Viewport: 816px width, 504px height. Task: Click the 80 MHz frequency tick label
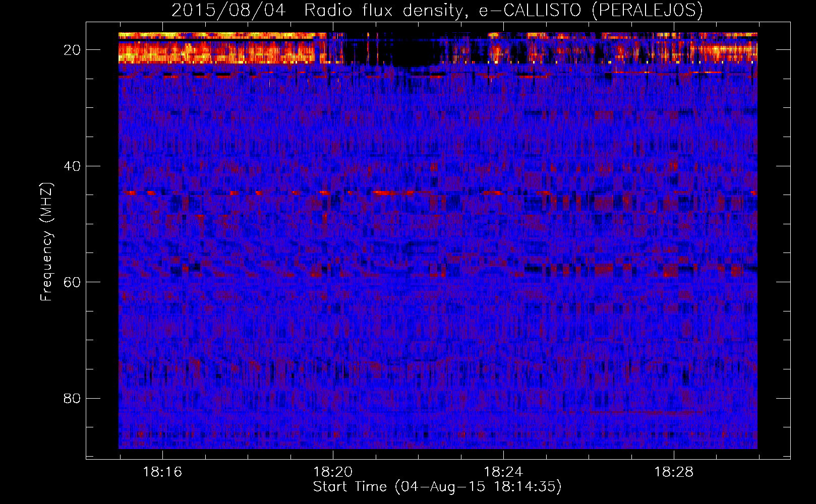pos(72,398)
